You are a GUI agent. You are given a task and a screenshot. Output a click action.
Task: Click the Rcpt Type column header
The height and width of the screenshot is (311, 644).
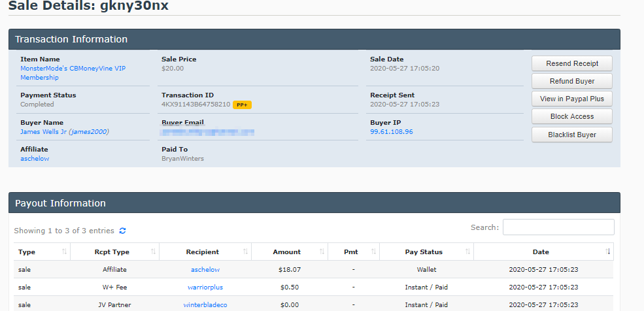pyautogui.click(x=114, y=252)
